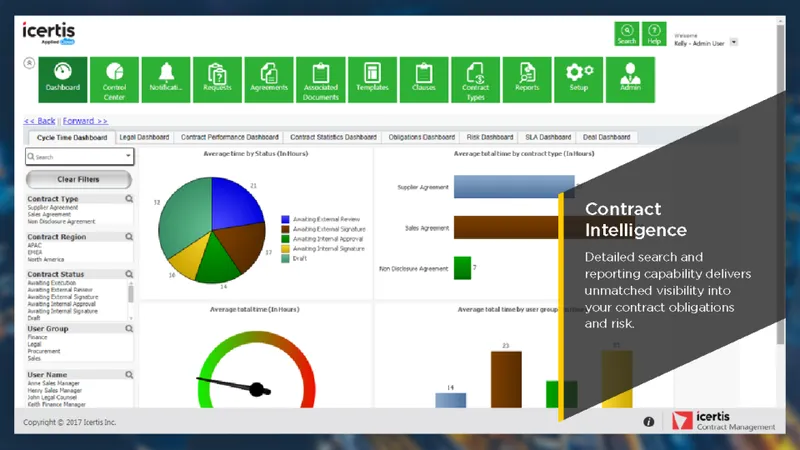Click the green Search button at top
Image resolution: width=800 pixels, height=450 pixels.
tap(627, 34)
